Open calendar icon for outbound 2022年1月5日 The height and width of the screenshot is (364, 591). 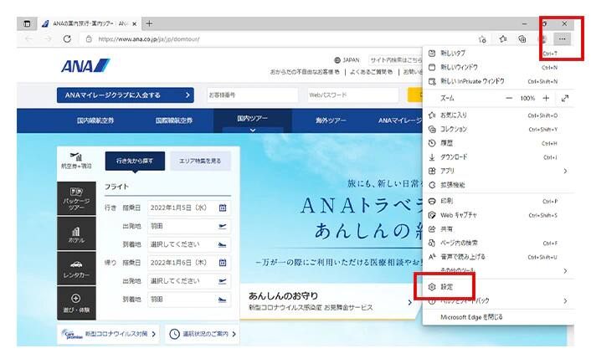[223, 208]
